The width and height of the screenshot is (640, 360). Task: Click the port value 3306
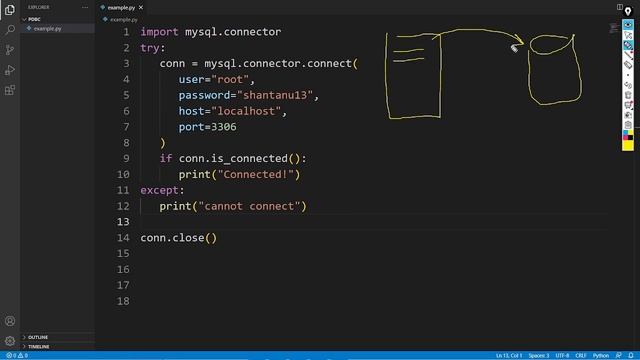(224, 127)
